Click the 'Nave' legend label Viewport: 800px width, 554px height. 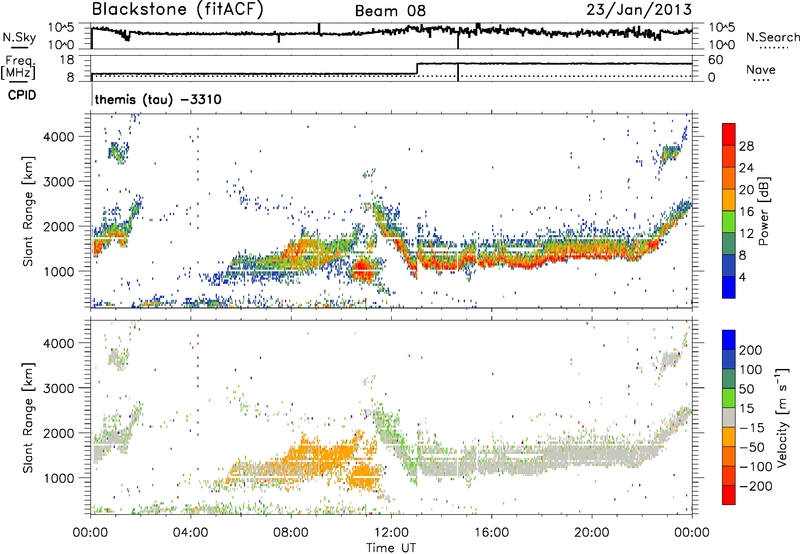(x=761, y=70)
